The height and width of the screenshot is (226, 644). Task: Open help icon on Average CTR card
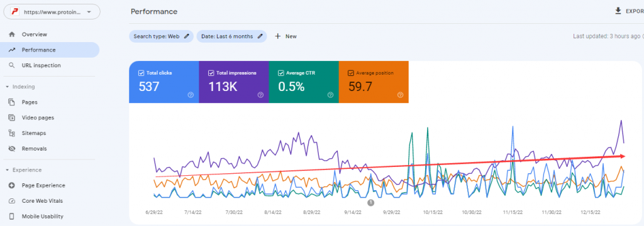tap(331, 95)
